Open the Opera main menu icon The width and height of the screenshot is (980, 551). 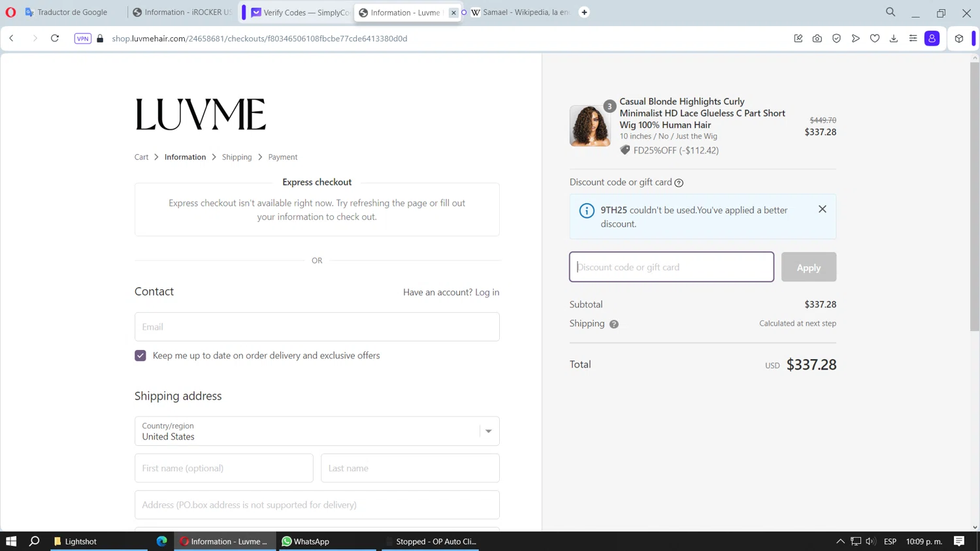coord(10,12)
